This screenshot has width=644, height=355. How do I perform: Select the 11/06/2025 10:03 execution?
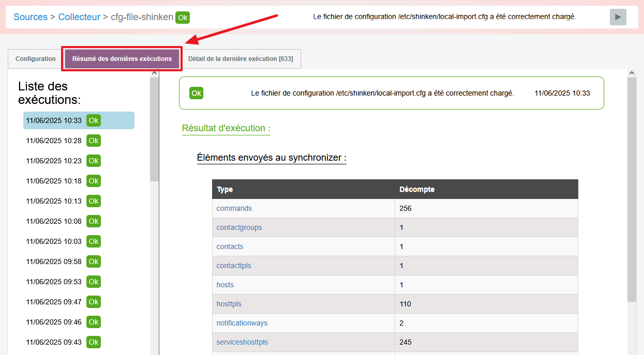[x=54, y=241]
